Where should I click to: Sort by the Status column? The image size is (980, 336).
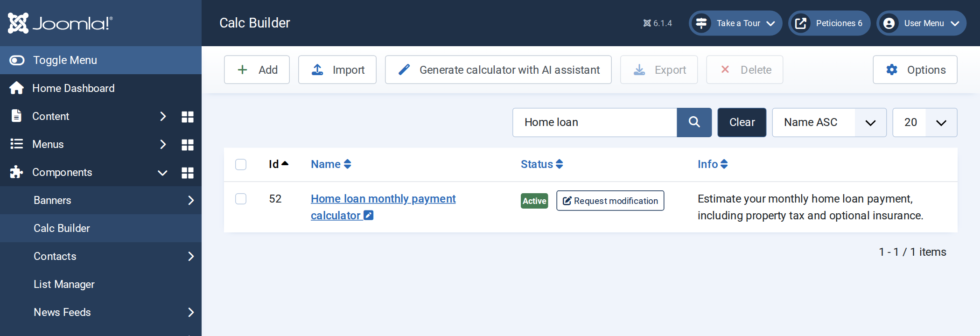click(x=542, y=164)
